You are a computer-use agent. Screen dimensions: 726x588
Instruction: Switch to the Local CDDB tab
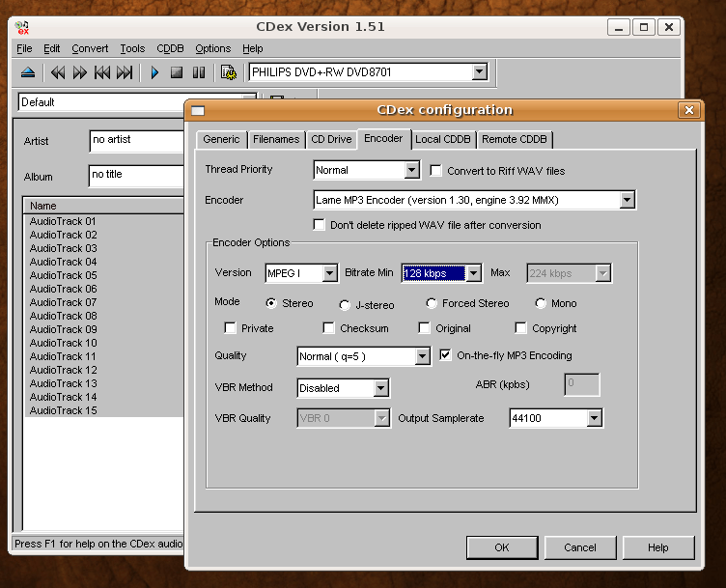[x=443, y=139]
